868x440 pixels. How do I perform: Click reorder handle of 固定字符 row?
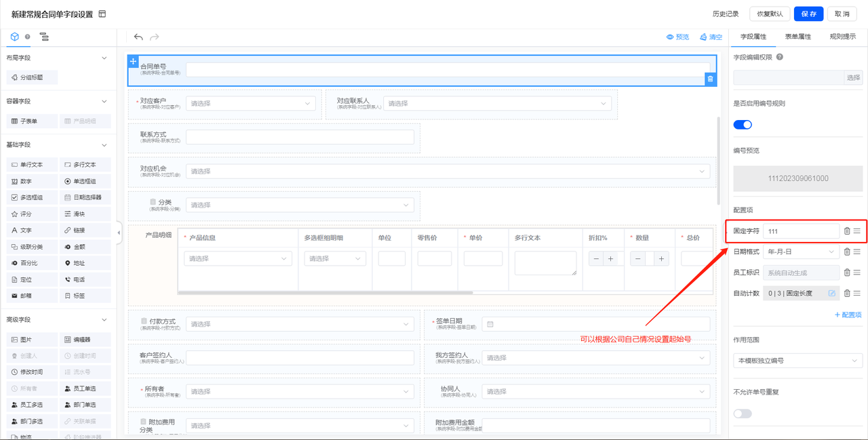click(857, 231)
